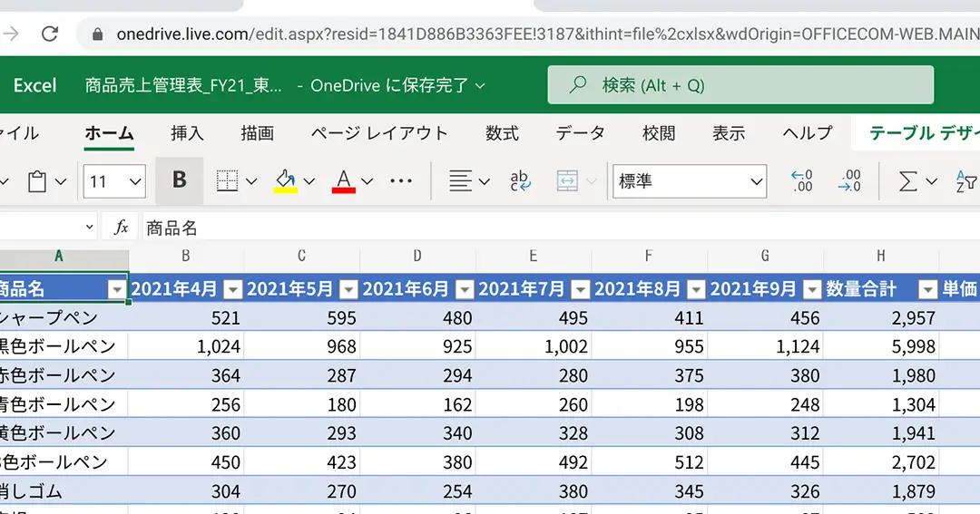Select column H header
980x514 pixels.
tap(880, 256)
